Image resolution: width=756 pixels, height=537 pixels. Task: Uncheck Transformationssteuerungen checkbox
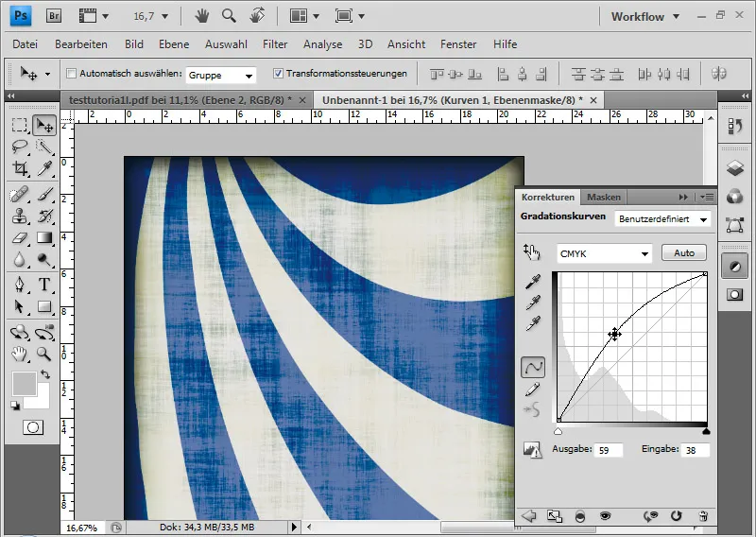(x=278, y=74)
